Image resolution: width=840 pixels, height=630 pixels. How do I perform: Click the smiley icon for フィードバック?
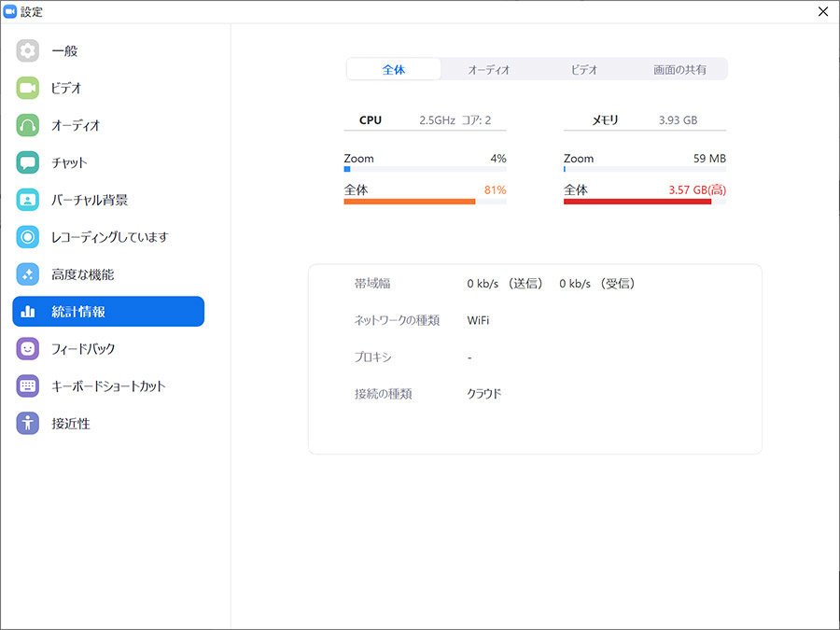[27, 349]
